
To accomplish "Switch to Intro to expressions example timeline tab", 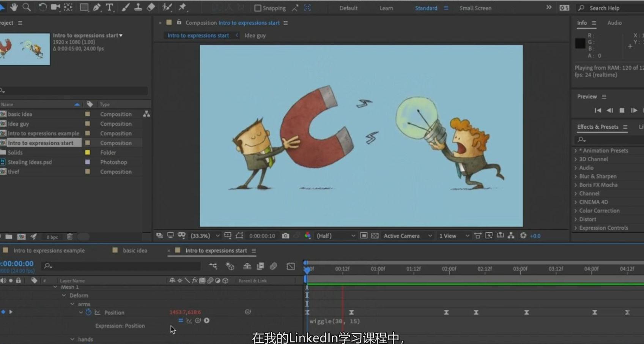I will pos(49,251).
